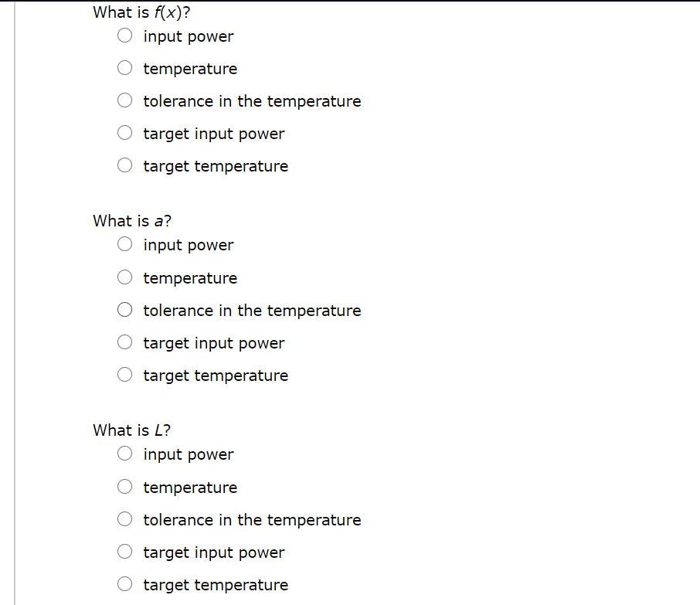Click the "target temperature" option label under f(x)
Viewport: 700px width, 605px height.
[x=215, y=165]
